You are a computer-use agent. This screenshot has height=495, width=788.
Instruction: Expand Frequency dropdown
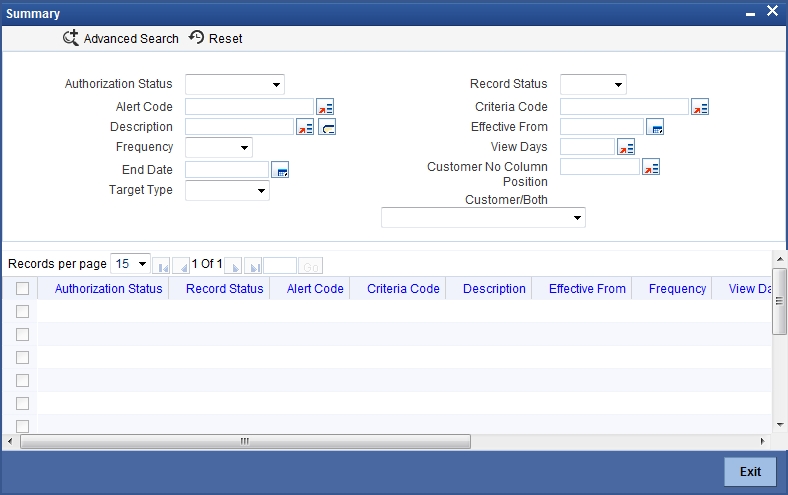(219, 148)
